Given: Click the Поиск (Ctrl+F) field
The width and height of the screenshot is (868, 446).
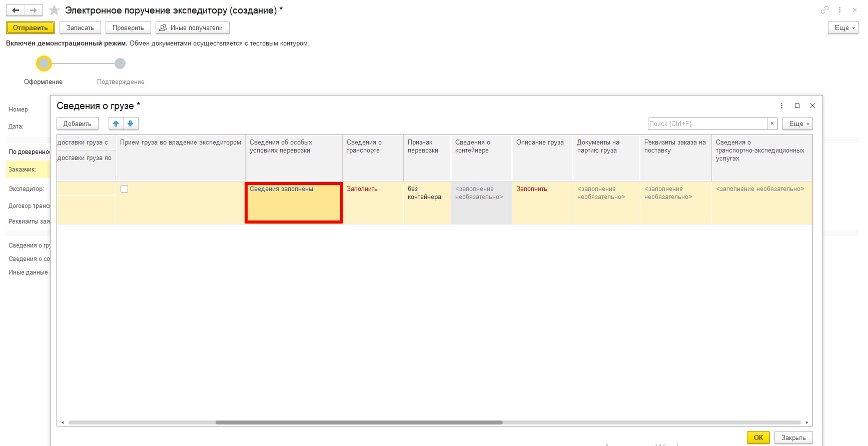Looking at the screenshot, I should [x=707, y=123].
